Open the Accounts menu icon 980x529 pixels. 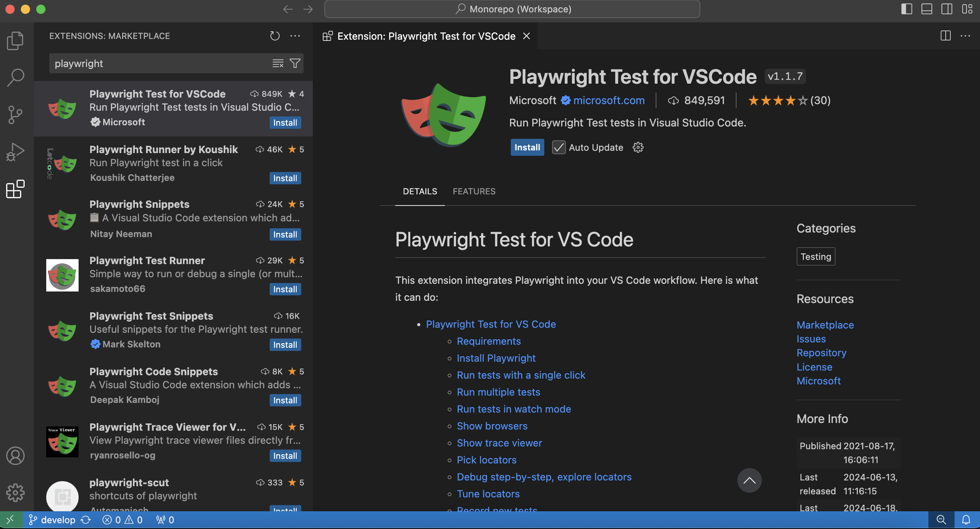(15, 456)
